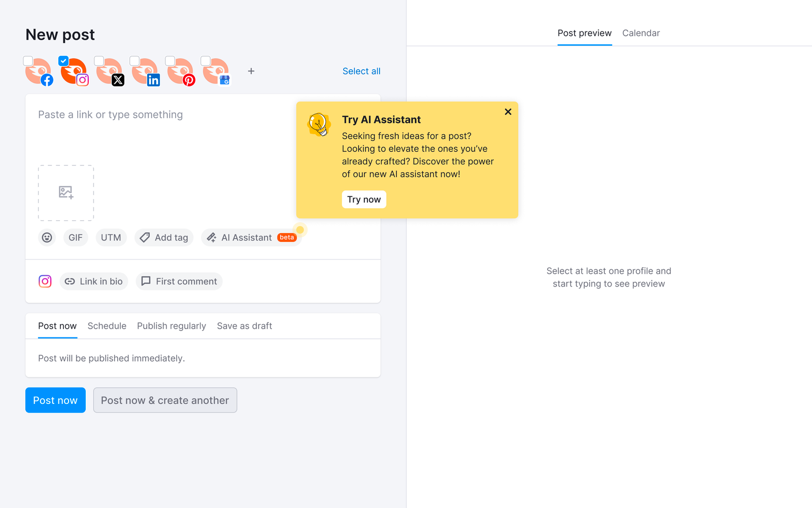This screenshot has height=508, width=812.
Task: Switch to the Schedule tab
Action: coord(107,326)
